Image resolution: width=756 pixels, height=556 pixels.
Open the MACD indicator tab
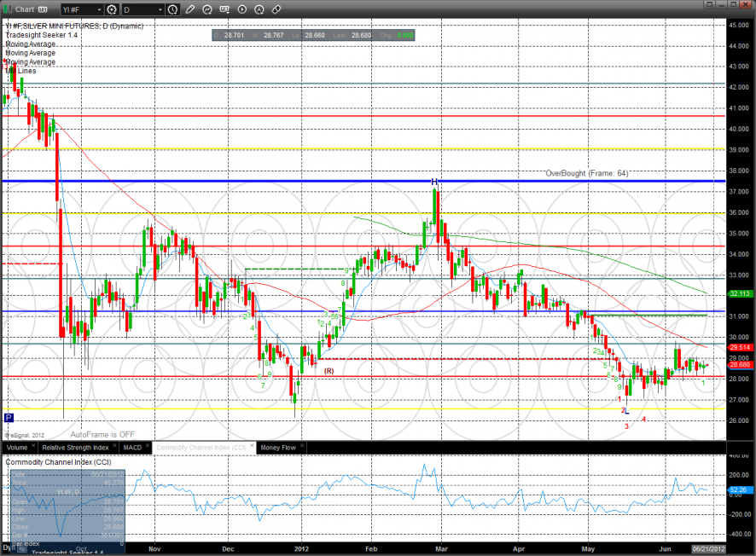click(132, 447)
